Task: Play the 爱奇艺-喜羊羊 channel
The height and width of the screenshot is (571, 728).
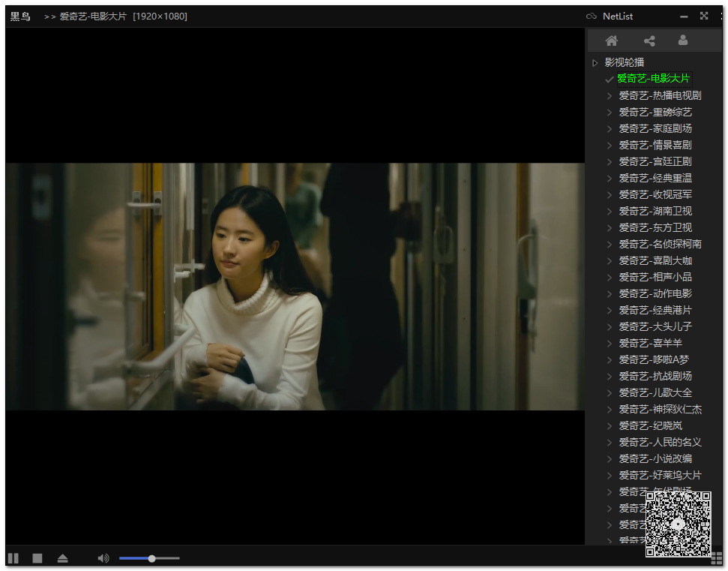Action: pyautogui.click(x=651, y=344)
